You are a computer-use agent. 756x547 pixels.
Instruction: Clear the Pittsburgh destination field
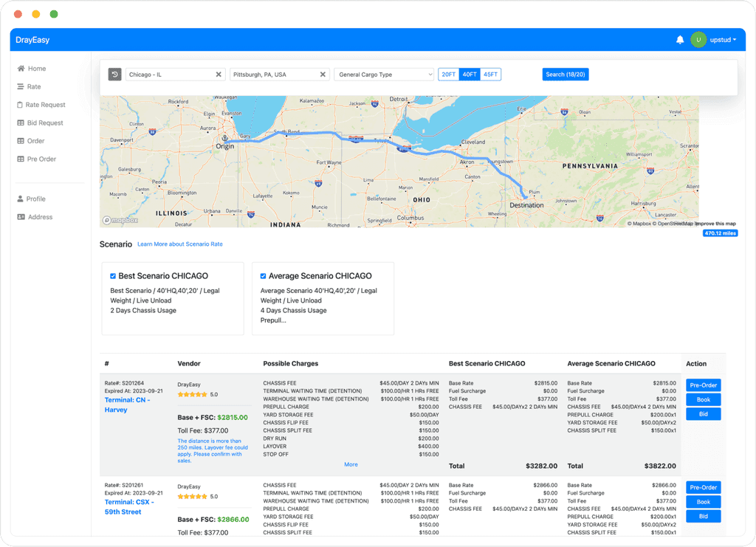tap(323, 75)
